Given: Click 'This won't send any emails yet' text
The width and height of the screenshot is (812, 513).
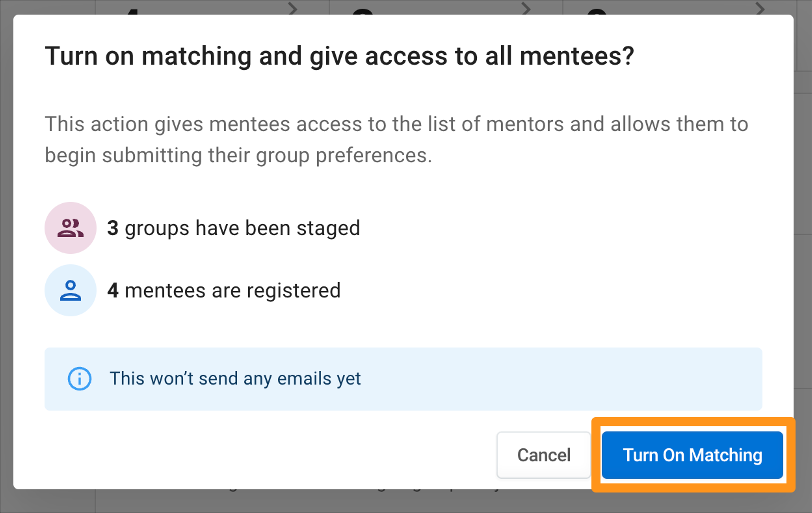Looking at the screenshot, I should tap(235, 379).
